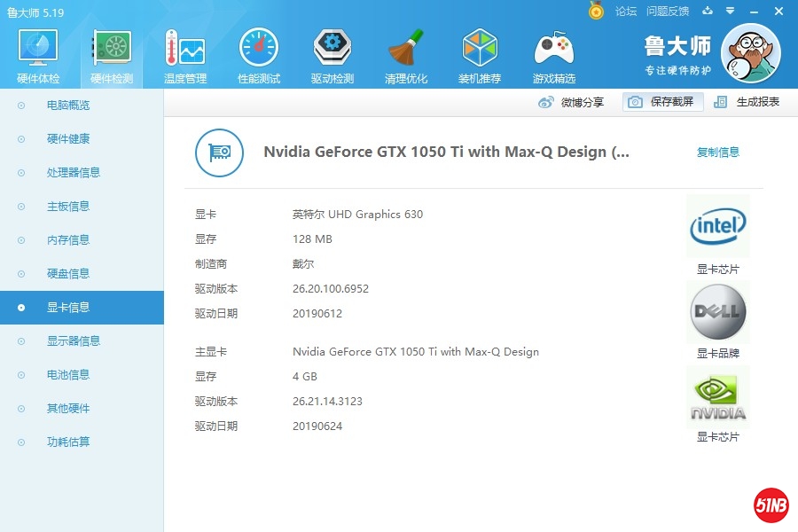Click 生成报表 generate report button
Image resolution: width=798 pixels, height=532 pixels.
click(x=747, y=102)
